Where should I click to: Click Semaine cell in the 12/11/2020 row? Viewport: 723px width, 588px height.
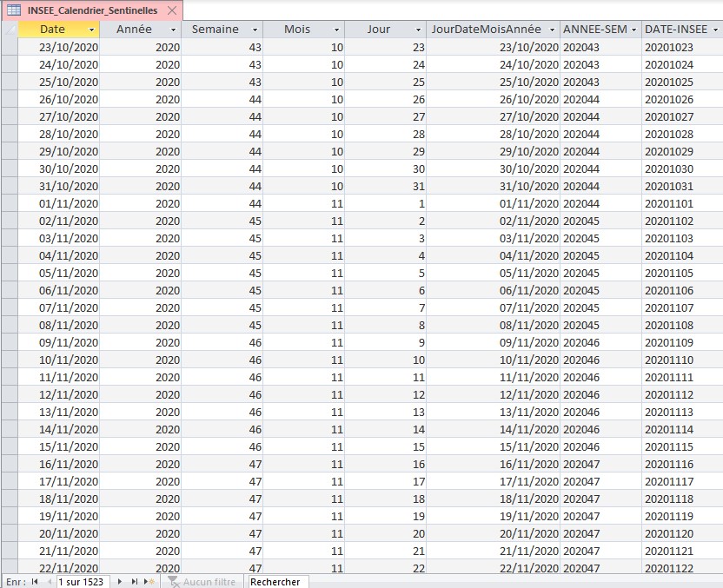tap(222, 394)
